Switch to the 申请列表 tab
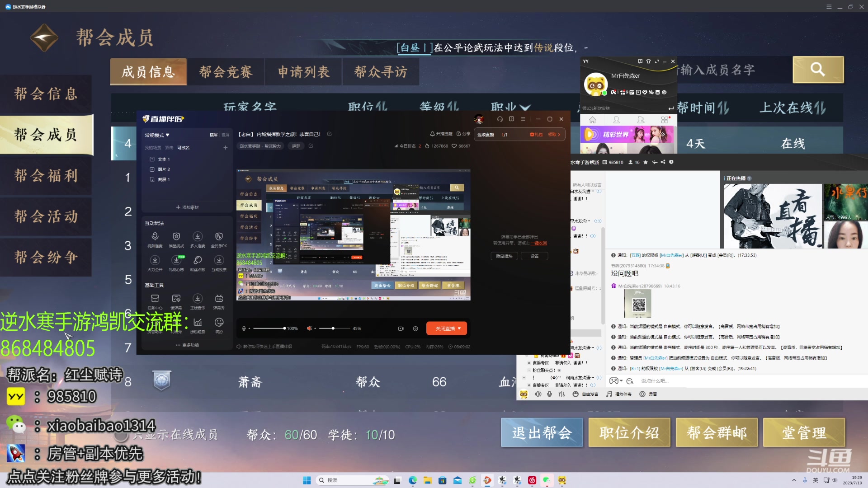 [303, 72]
